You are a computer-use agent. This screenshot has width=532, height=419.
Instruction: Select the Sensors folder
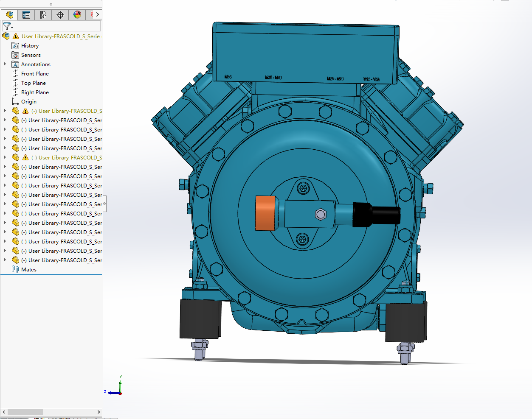pyautogui.click(x=31, y=55)
